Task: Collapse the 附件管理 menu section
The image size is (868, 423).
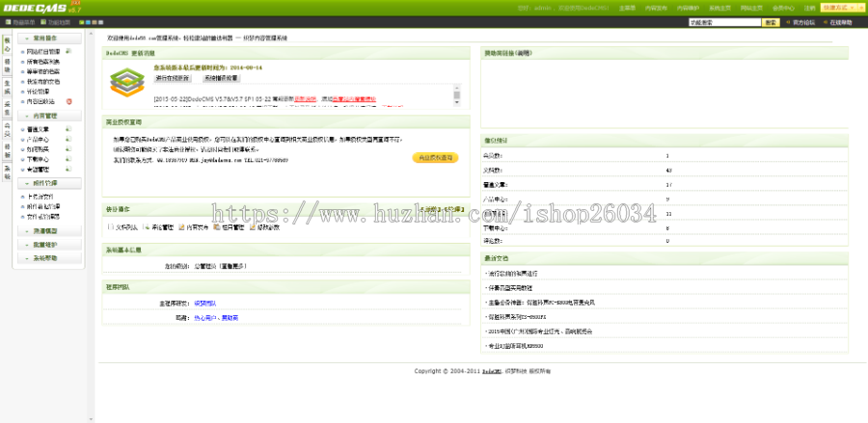Action: coord(49,183)
